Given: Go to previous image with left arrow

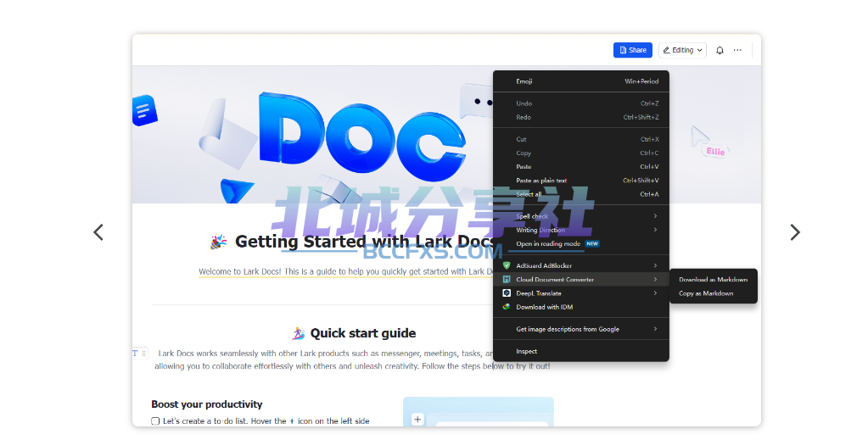Looking at the screenshot, I should pos(98,232).
